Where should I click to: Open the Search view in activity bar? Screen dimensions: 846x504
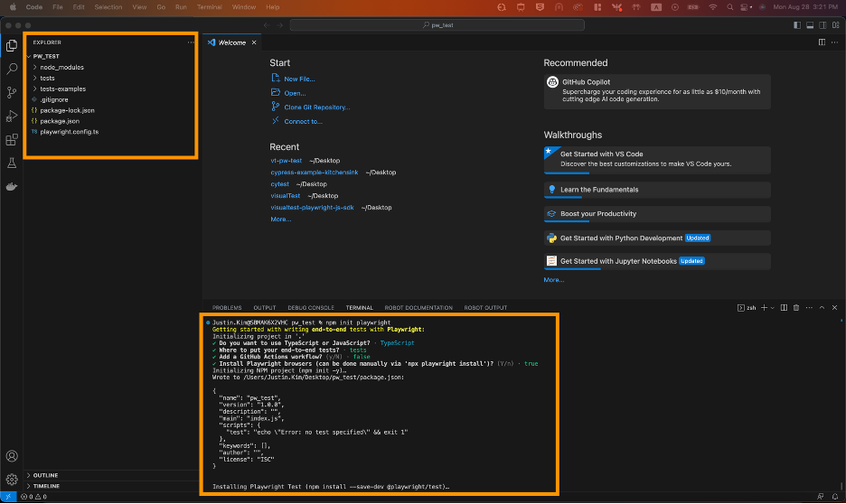click(12, 69)
